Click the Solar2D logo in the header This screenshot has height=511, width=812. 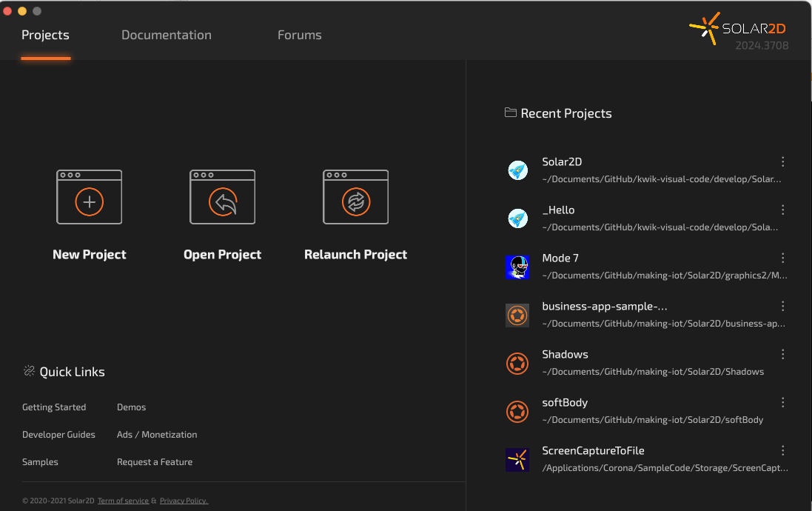coord(738,28)
